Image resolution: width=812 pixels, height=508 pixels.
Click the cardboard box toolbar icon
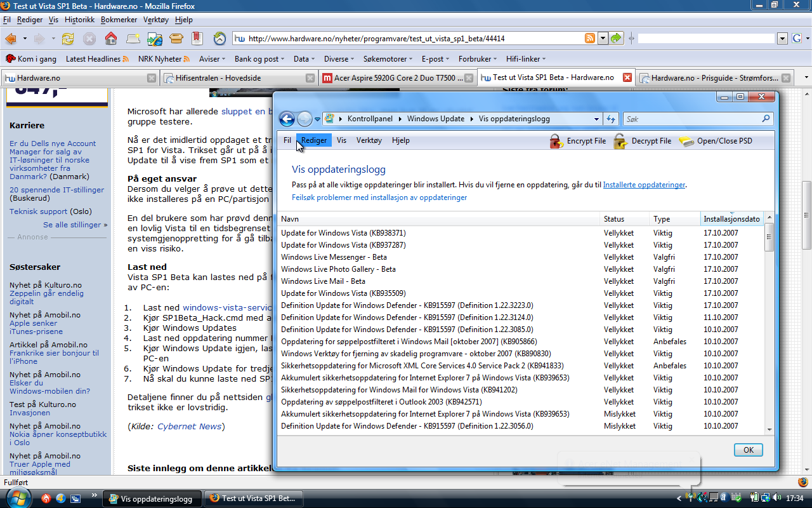pyautogui.click(x=176, y=39)
